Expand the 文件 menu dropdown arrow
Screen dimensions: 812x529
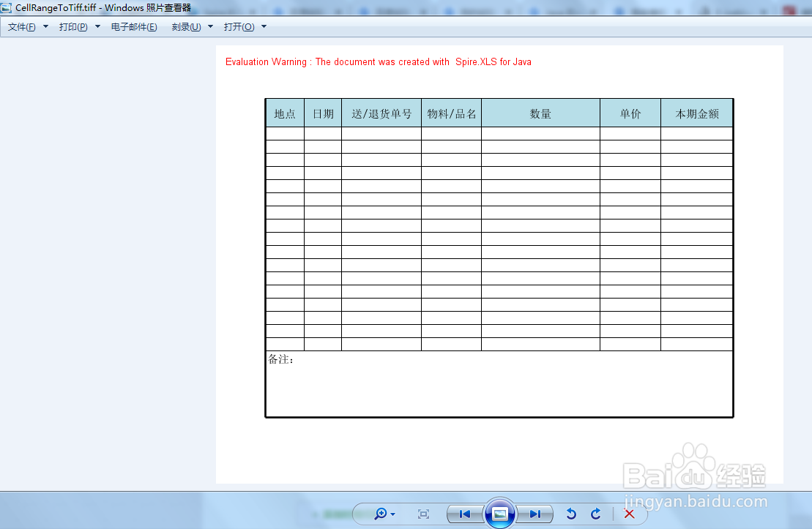point(45,26)
